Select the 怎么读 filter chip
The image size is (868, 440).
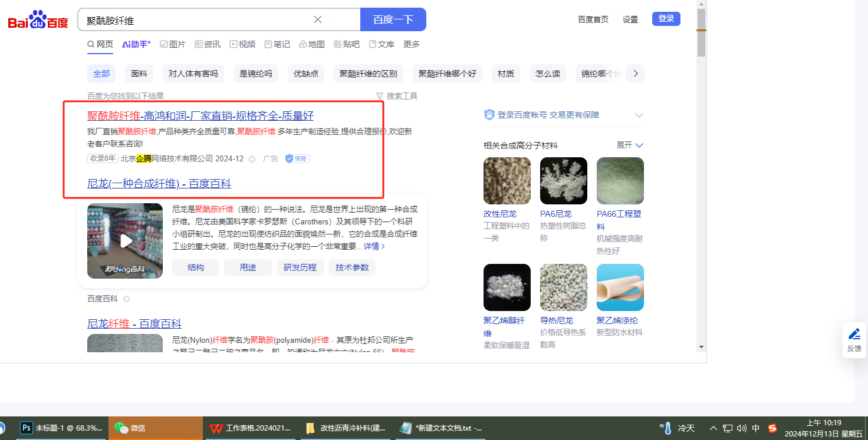(548, 74)
